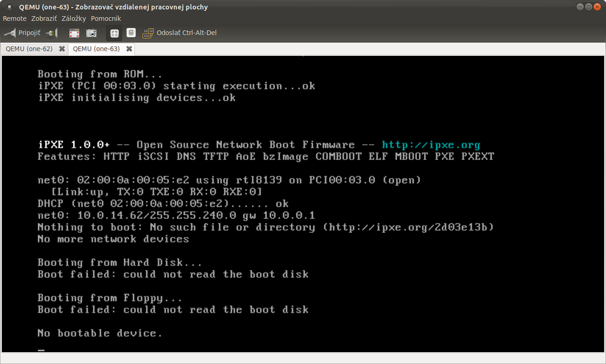Close the QEMU (one-62) tab
This screenshot has width=606, height=364.
point(62,49)
